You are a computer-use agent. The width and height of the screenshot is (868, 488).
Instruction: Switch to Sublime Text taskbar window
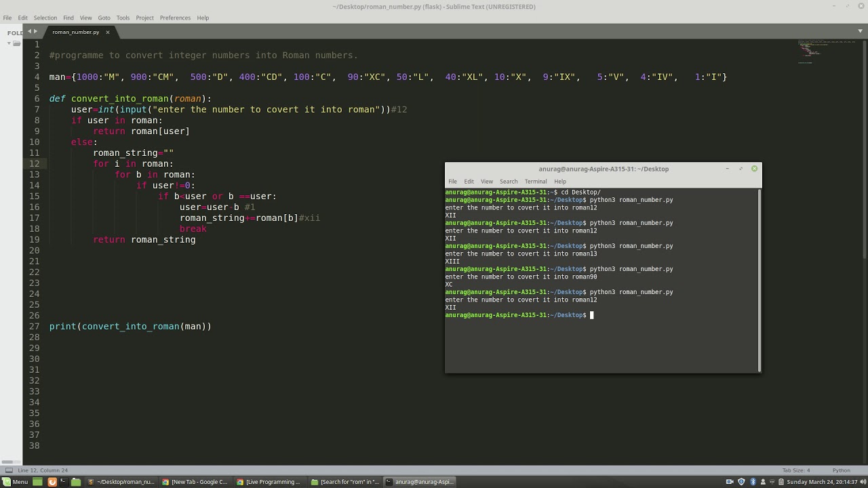[121, 482]
